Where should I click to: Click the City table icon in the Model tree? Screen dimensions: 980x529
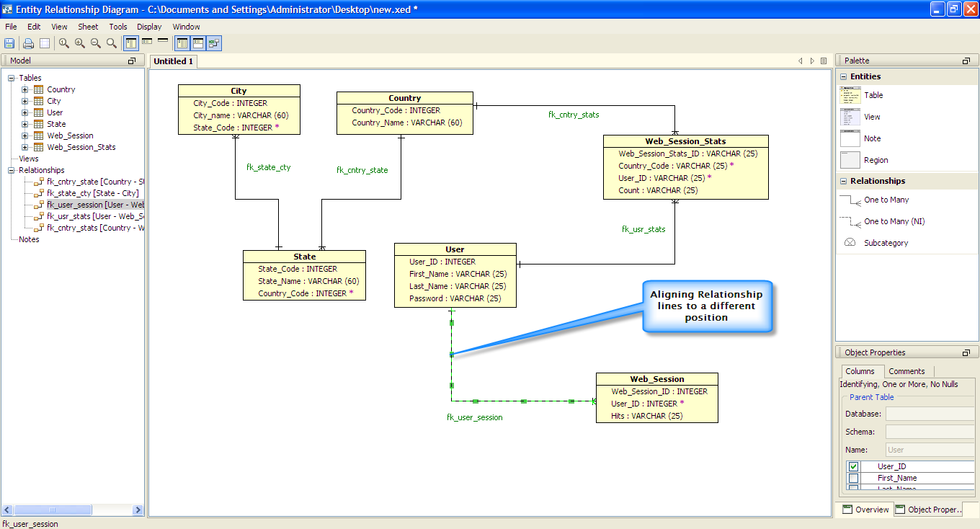click(x=39, y=101)
